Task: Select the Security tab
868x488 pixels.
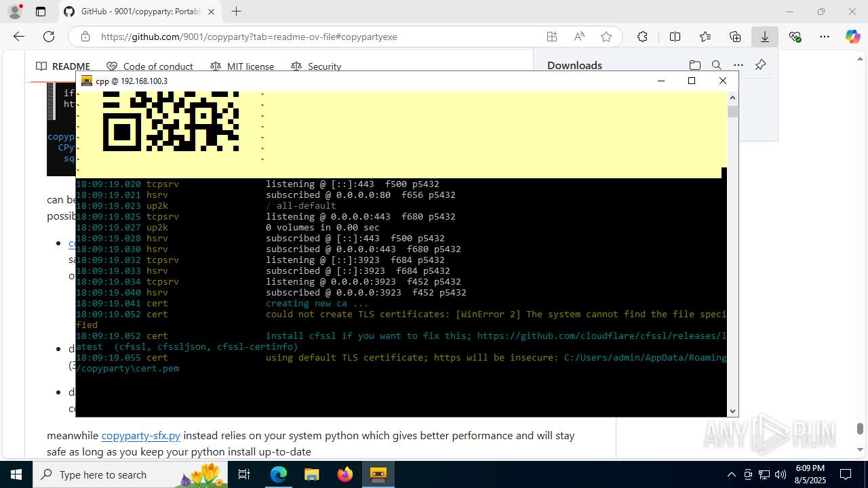Action: [x=316, y=66]
